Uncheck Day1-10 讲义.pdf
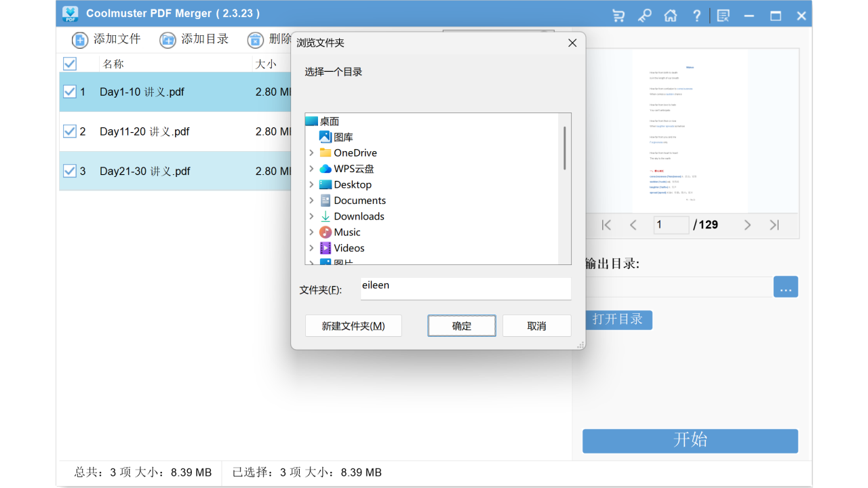Screen dimensions: 868x488 pyautogui.click(x=70, y=91)
